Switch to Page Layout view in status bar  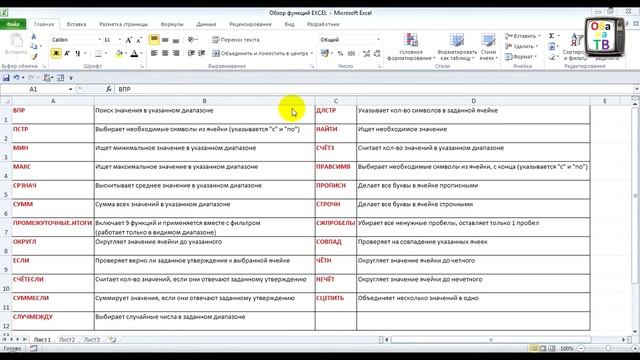click(x=542, y=349)
